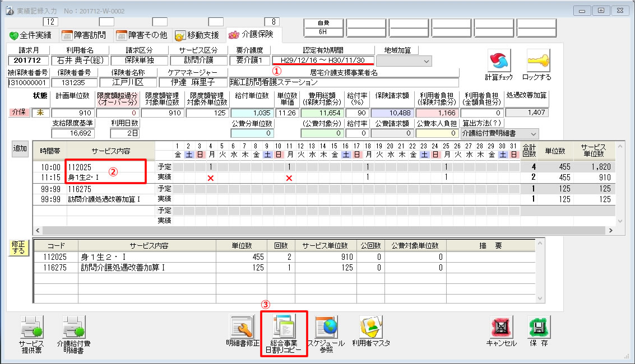Click the top field showing 12
635x364 pixels.
coord(50,22)
